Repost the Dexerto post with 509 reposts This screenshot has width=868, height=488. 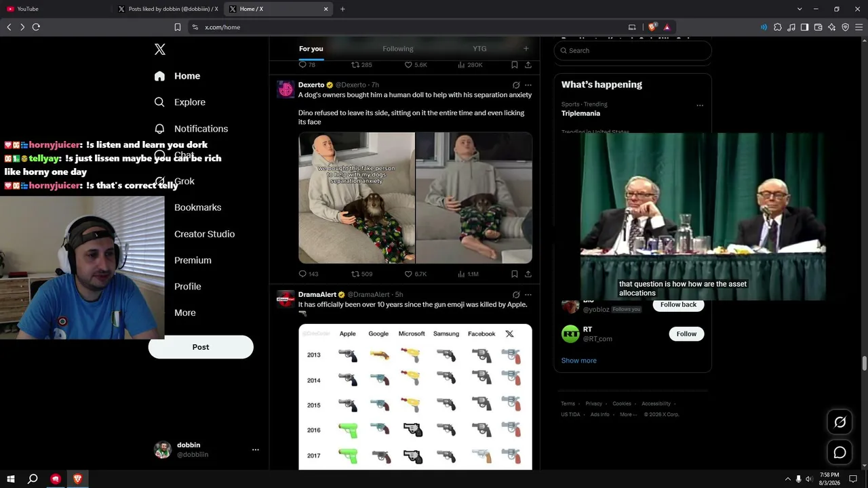[x=362, y=274]
